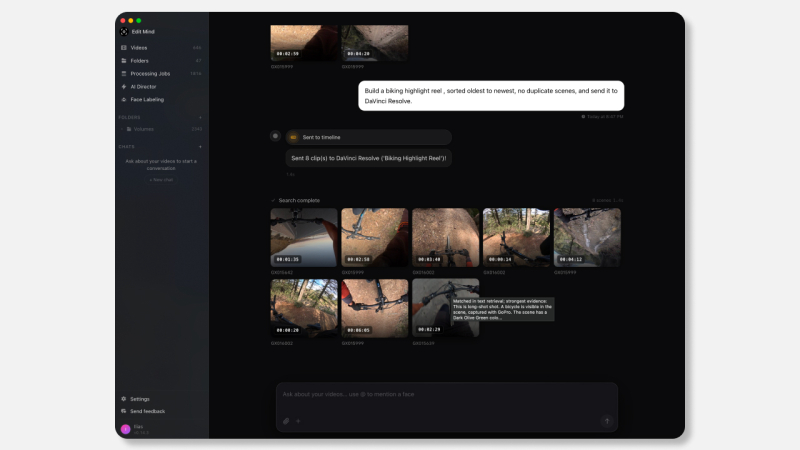Viewport: 800px width, 450px height.
Task: Select the Volumes folder row
Action: [161, 129]
